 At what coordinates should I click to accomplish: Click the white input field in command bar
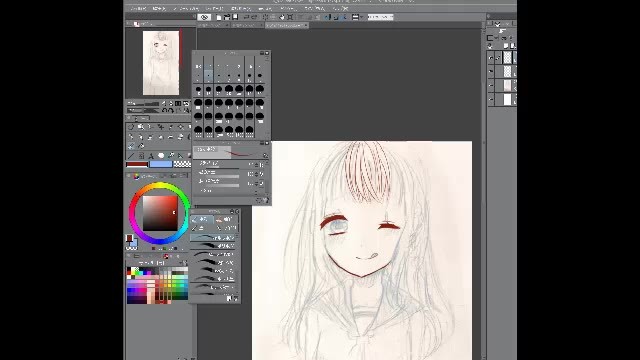coord(380,17)
